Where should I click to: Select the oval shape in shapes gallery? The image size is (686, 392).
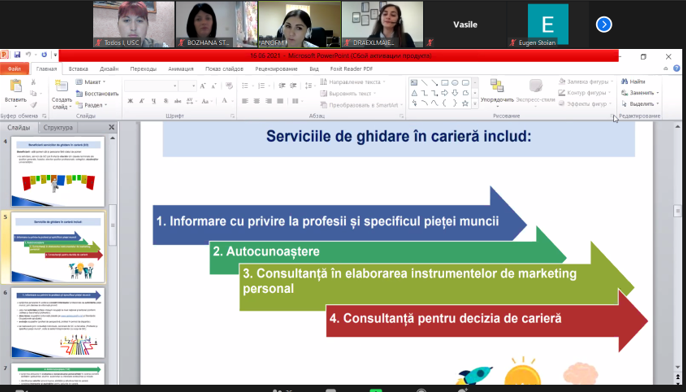click(x=455, y=83)
